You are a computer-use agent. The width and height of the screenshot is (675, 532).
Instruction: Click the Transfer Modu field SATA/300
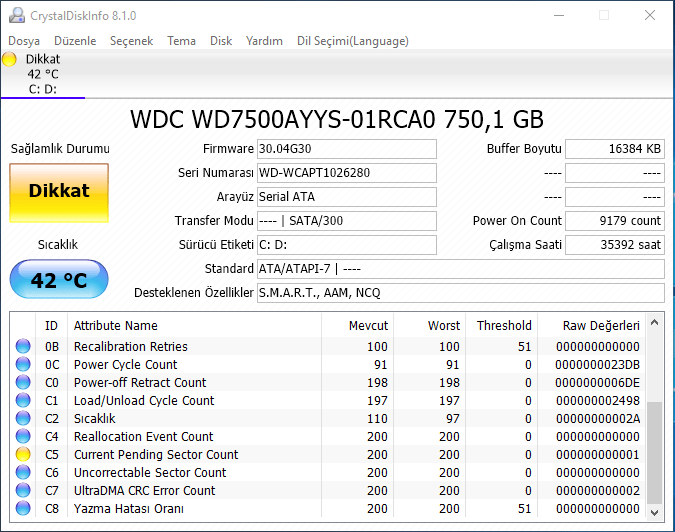click(x=347, y=221)
